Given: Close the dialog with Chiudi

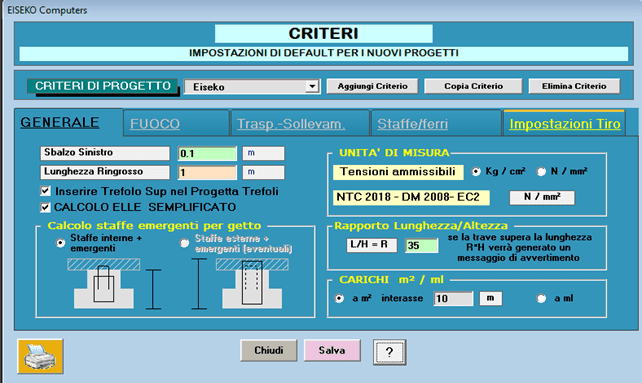Looking at the screenshot, I should click(269, 350).
